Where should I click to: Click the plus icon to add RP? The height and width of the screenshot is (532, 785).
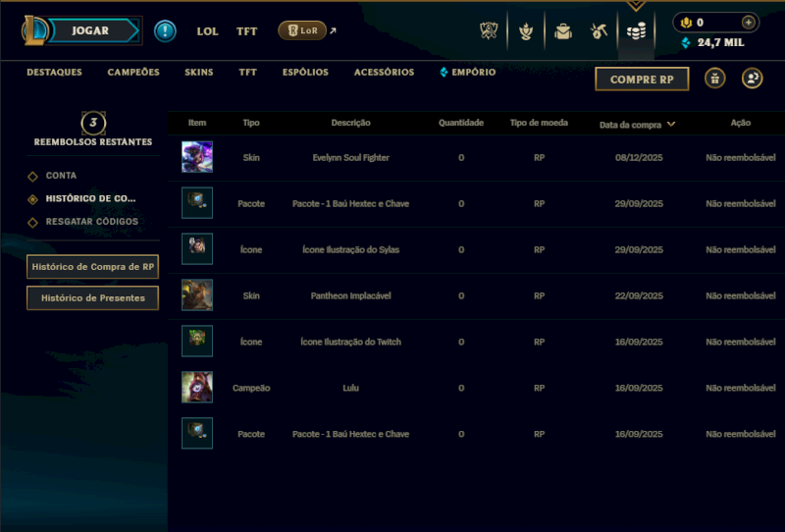click(748, 23)
